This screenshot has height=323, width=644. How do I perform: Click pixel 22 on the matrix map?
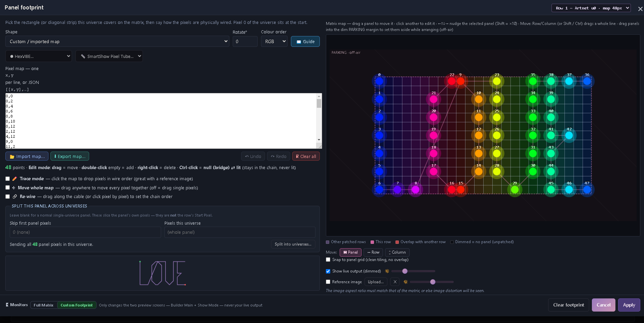click(452, 81)
